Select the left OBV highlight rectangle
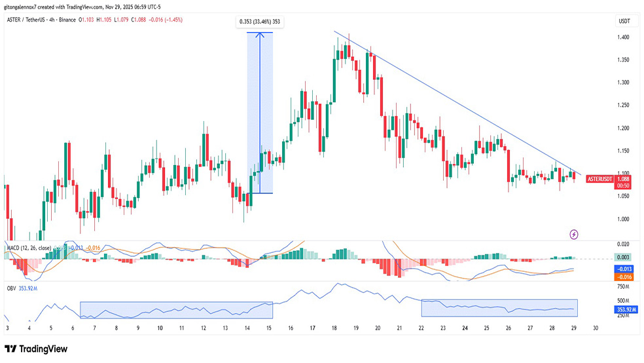Screen dimensions: 644x363 tap(175, 310)
